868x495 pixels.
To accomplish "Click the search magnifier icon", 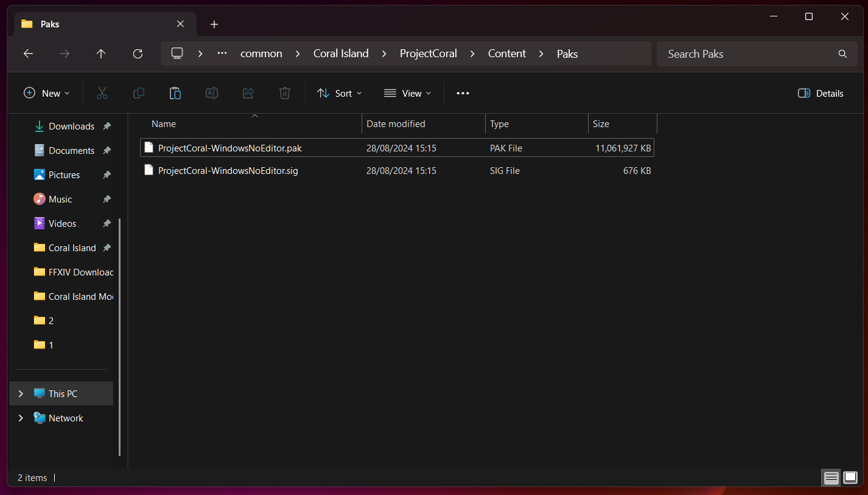I will (x=842, y=54).
